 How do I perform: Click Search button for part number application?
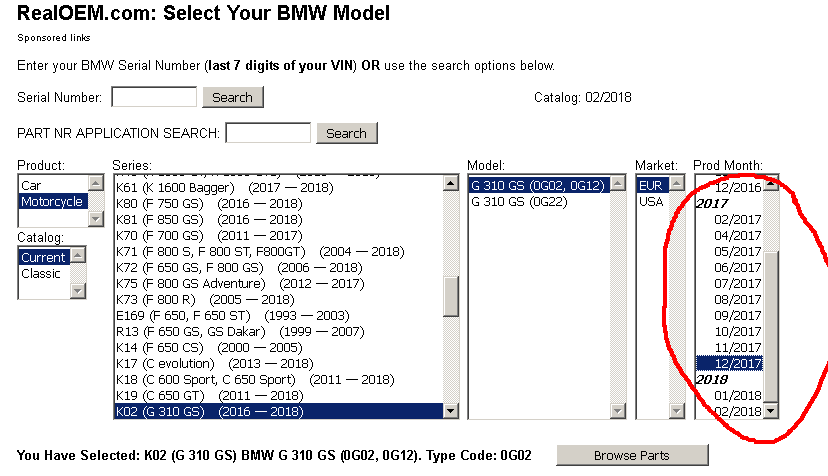pos(346,133)
